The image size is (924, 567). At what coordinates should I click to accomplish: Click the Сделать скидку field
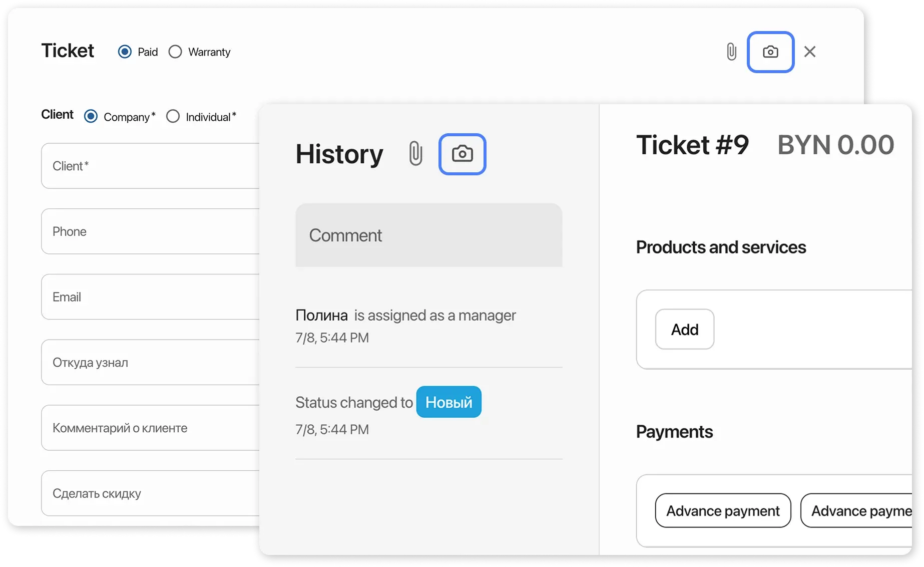click(x=150, y=493)
